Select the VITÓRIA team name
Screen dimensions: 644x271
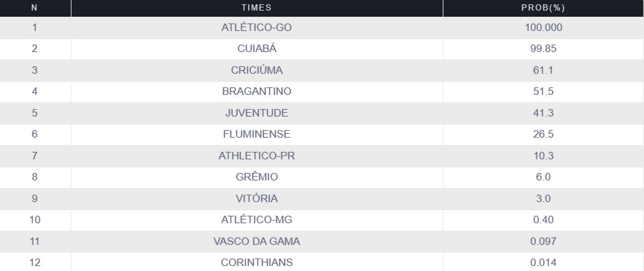coord(256,198)
